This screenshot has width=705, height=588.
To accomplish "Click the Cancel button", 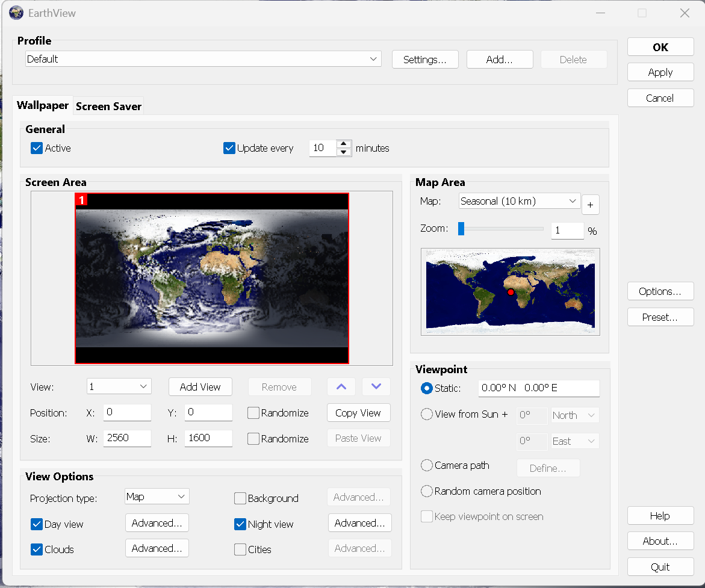I will pyautogui.click(x=660, y=98).
